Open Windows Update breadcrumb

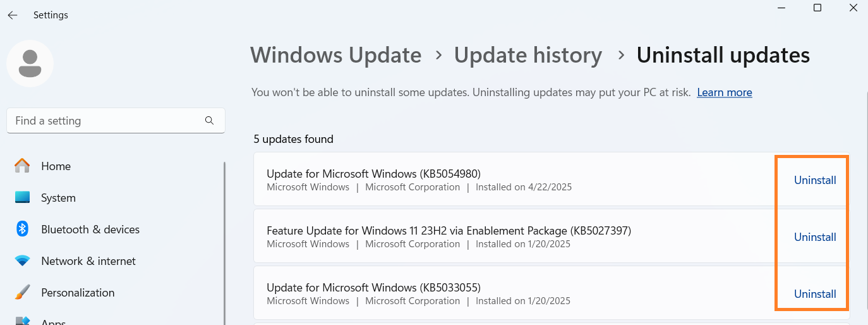coord(335,55)
